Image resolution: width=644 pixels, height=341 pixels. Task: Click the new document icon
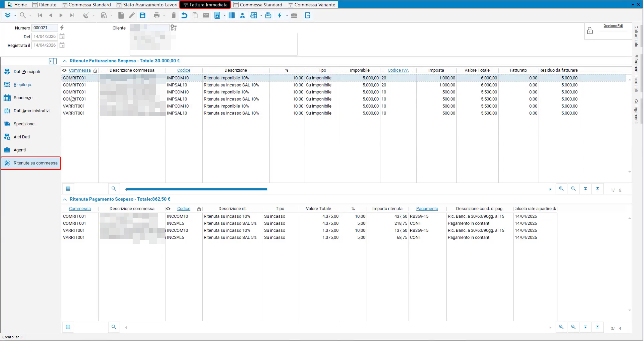pyautogui.click(x=121, y=15)
